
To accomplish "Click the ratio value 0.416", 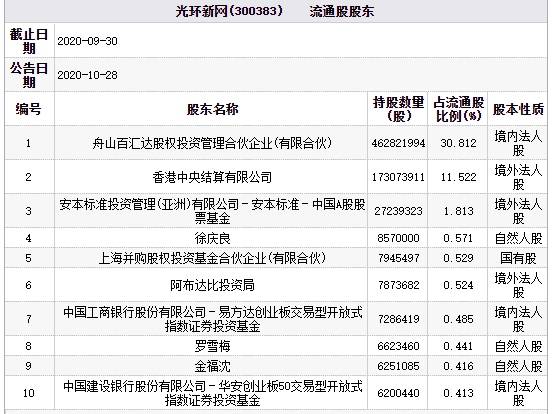I will tap(458, 366).
